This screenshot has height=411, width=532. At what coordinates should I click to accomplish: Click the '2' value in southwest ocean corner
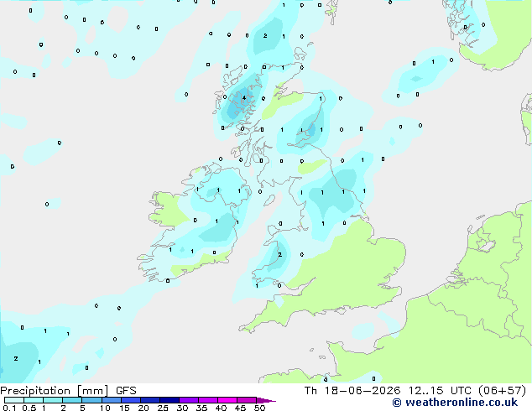click(16, 358)
